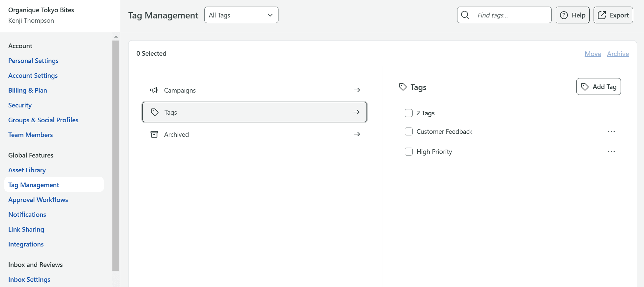
Task: Click the arrow on the Archived row
Action: [357, 134]
